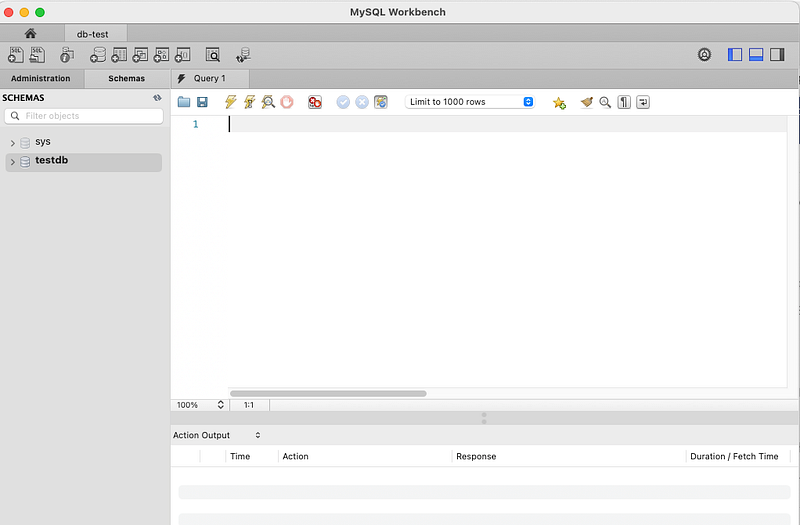Reconnect to DBMS icon
800x525 pixels.
(x=243, y=55)
